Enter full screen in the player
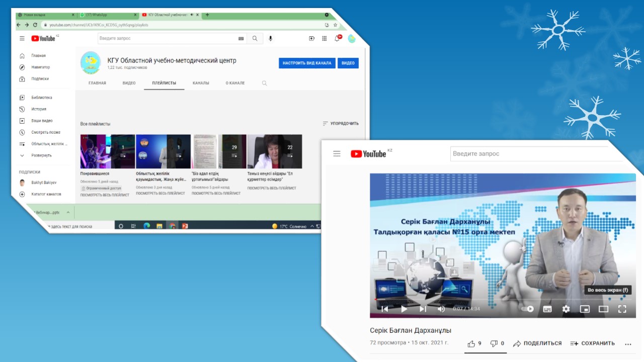 click(622, 309)
